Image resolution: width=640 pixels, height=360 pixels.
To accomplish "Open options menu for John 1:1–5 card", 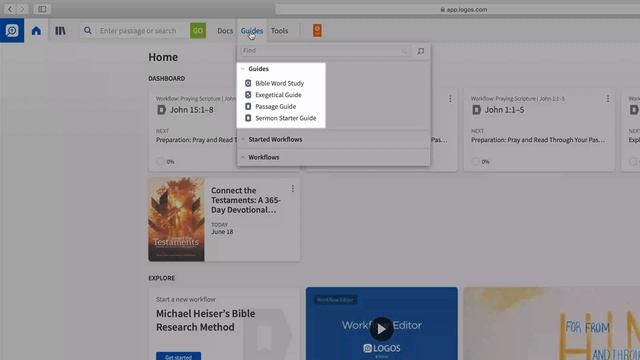I will pyautogui.click(x=608, y=99).
